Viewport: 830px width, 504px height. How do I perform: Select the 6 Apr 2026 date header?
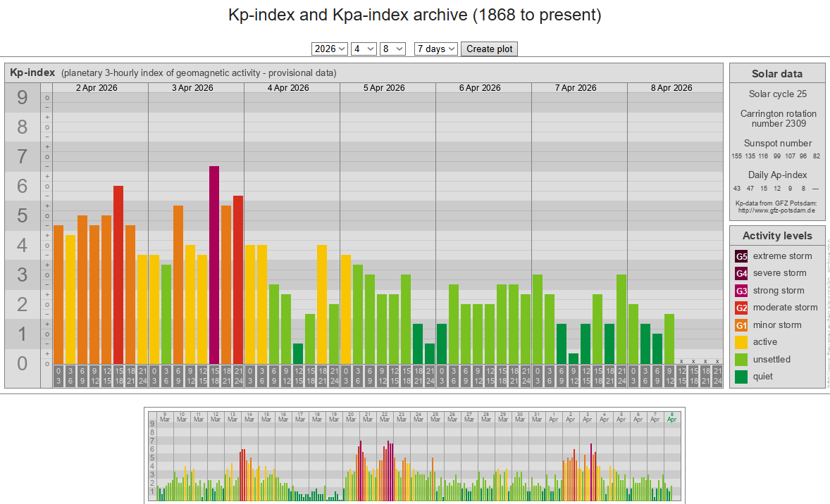[480, 88]
